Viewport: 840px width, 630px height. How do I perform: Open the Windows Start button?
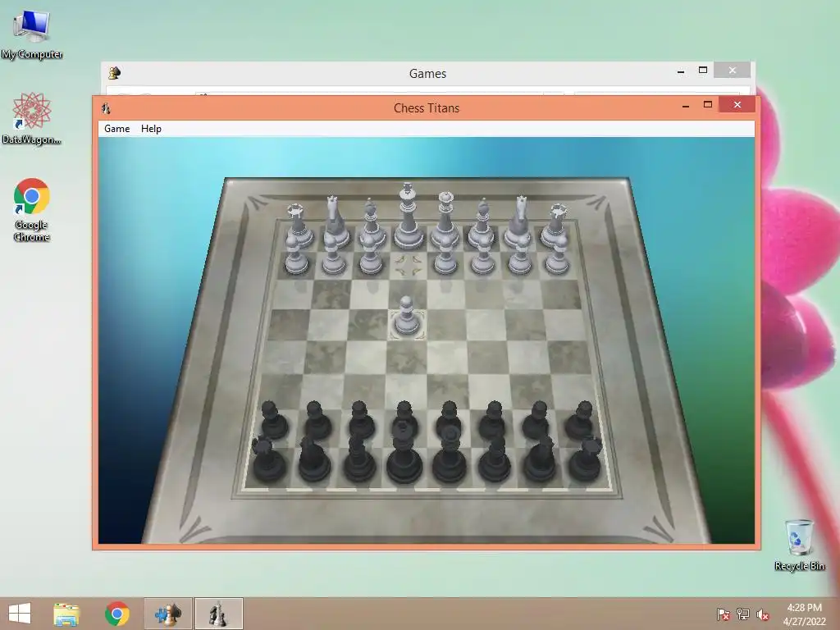tap(20, 614)
